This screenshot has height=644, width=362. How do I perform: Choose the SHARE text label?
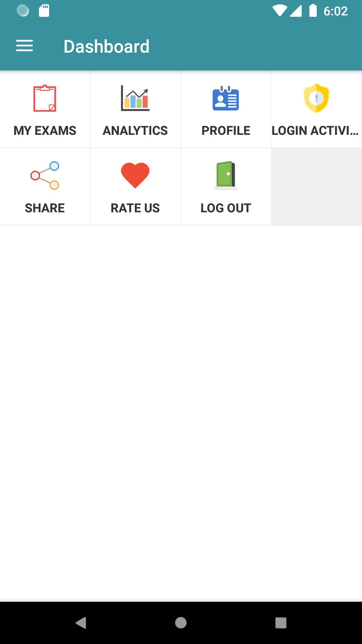click(45, 208)
